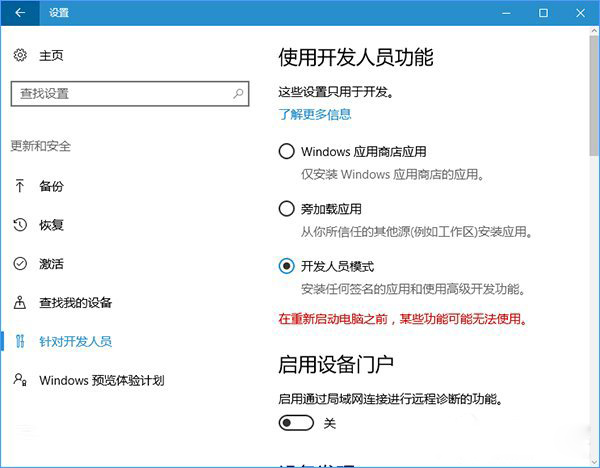The width and height of the screenshot is (600, 468).
Task: Click the Find my device person icon
Action: click(20, 302)
